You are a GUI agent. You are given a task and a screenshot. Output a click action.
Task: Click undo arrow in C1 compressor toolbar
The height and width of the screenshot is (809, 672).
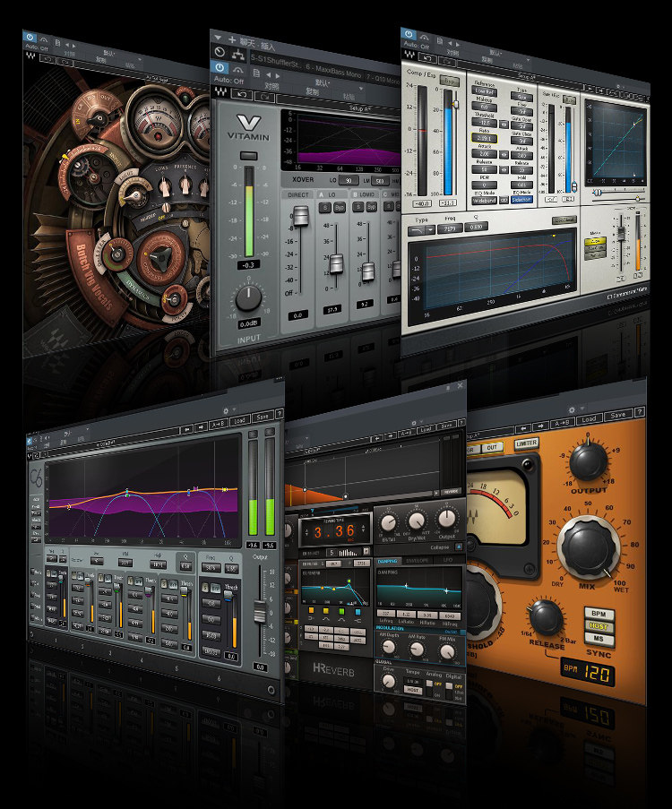(x=427, y=58)
